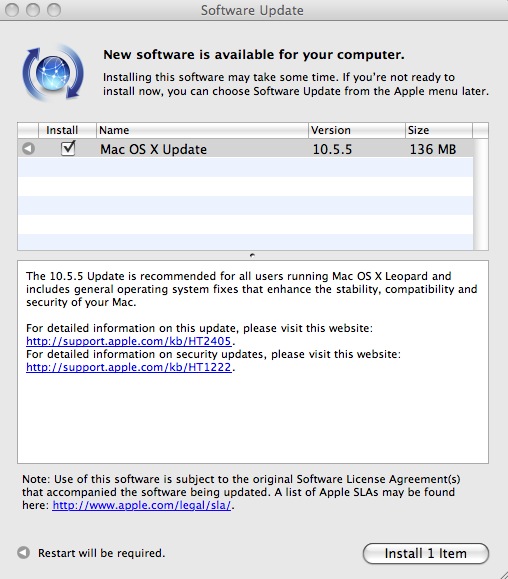The height and width of the screenshot is (579, 508).
Task: Sort by the Install column header
Action: click(67, 130)
